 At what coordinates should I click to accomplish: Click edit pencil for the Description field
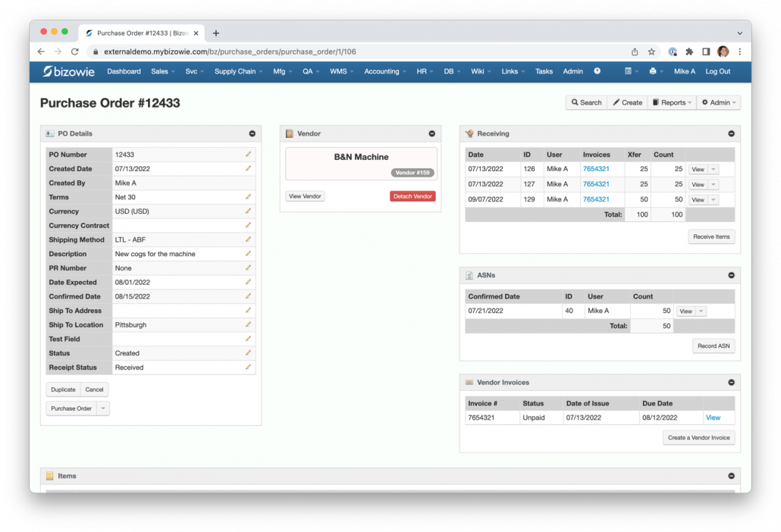pyautogui.click(x=248, y=254)
